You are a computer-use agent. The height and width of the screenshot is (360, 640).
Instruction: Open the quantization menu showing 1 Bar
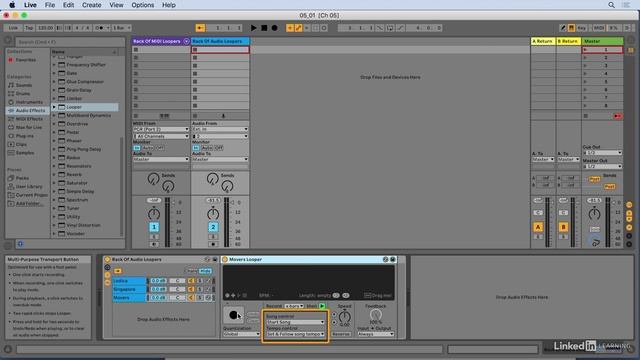121,28
